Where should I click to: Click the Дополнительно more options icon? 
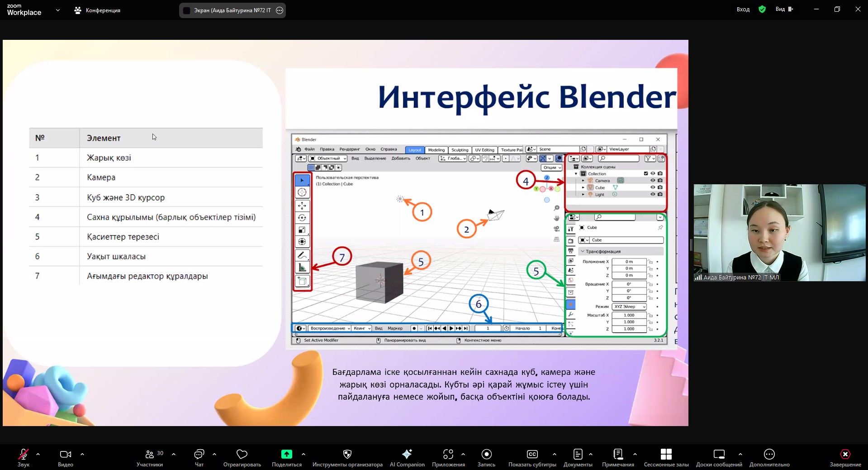pos(769,454)
